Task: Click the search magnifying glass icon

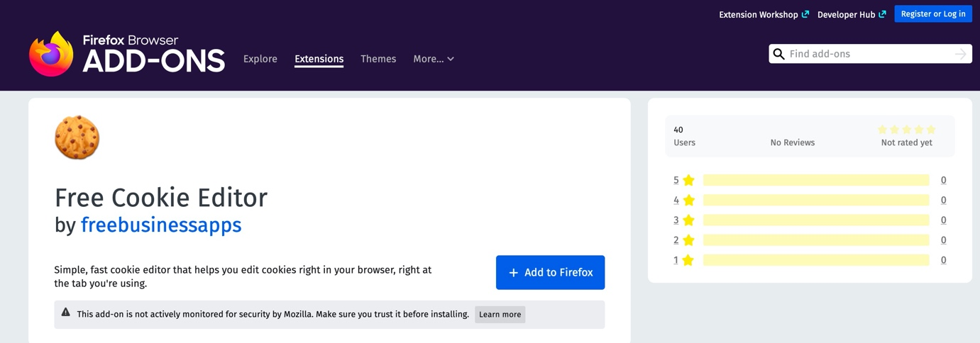Action: (x=778, y=54)
